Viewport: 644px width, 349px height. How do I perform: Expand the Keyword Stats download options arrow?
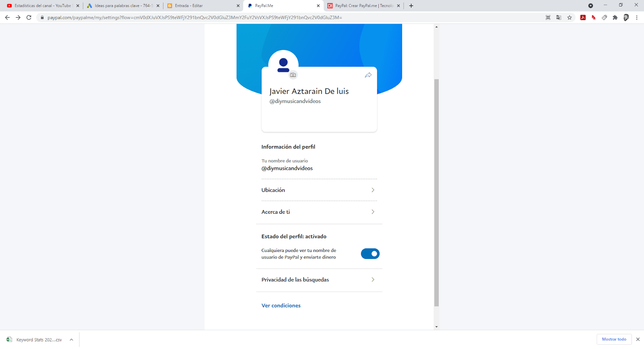coord(71,340)
